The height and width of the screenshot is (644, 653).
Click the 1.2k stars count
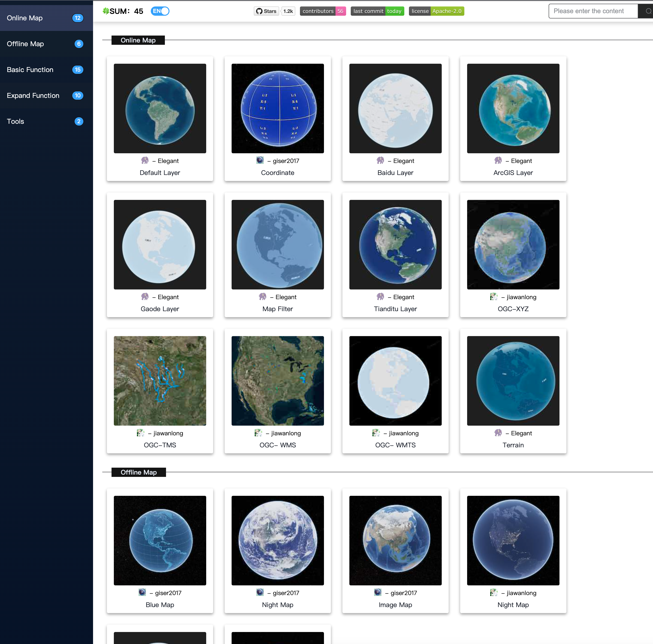(x=288, y=11)
